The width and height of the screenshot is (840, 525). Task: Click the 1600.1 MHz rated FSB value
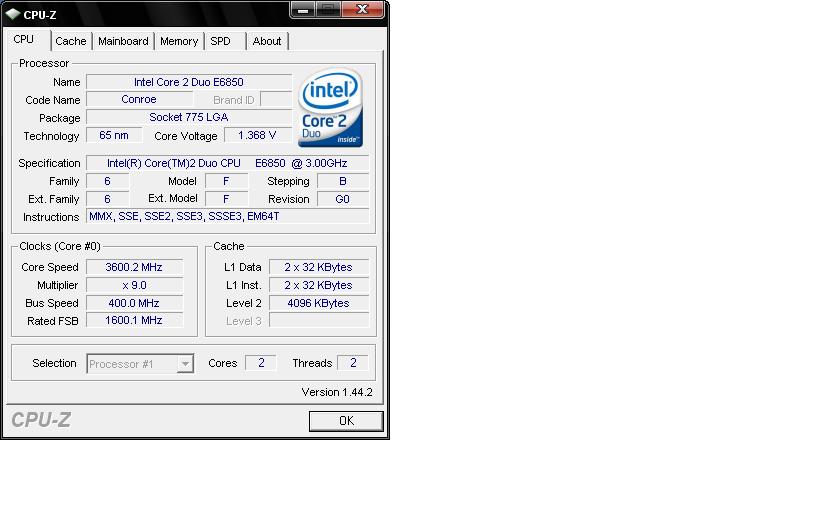134,320
